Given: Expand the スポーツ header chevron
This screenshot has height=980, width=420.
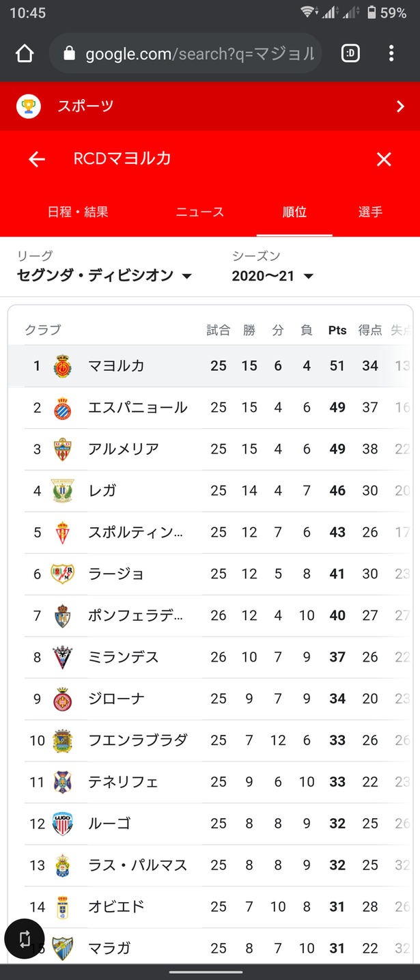Looking at the screenshot, I should point(400,106).
